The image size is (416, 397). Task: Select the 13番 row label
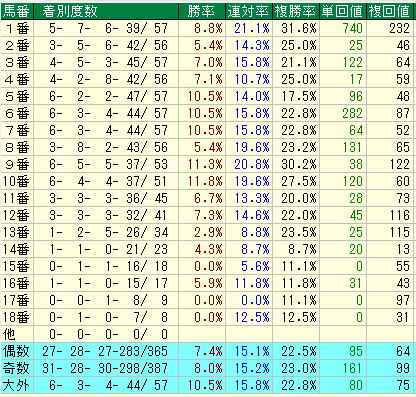(17, 233)
